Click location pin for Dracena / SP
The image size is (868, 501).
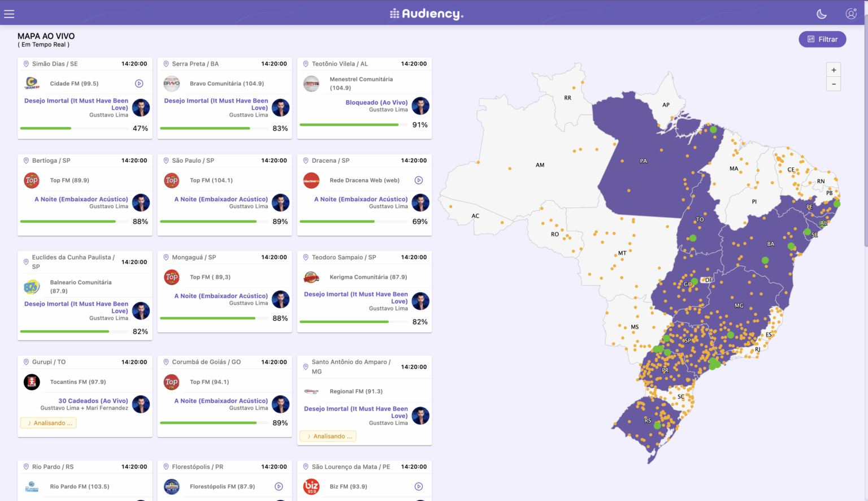(306, 161)
